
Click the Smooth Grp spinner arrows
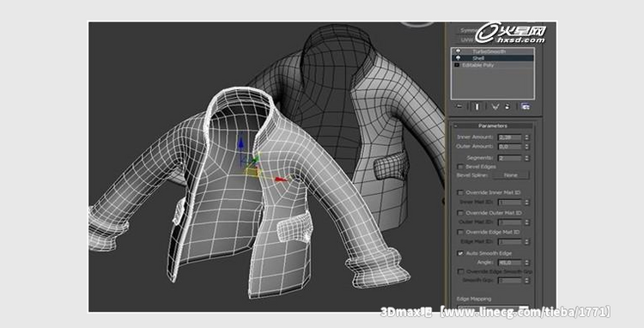527,281
